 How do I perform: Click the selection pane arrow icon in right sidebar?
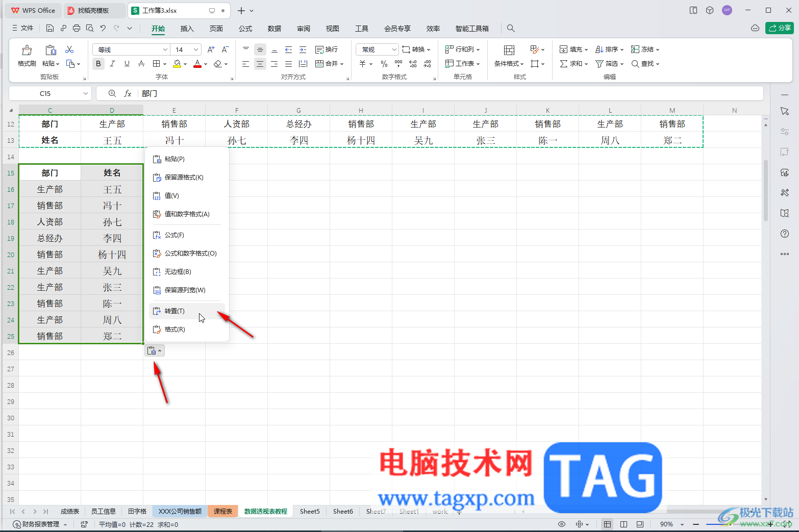(x=785, y=111)
